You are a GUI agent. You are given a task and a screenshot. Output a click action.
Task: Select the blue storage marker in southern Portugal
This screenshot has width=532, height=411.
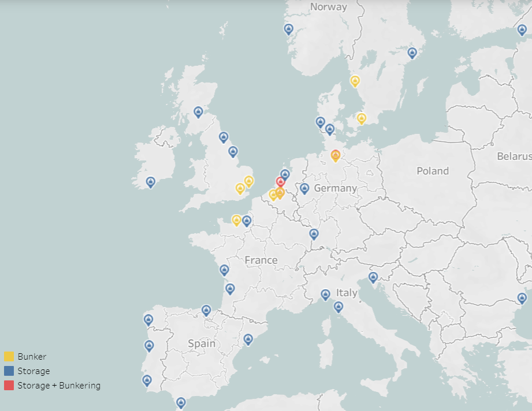point(147,380)
